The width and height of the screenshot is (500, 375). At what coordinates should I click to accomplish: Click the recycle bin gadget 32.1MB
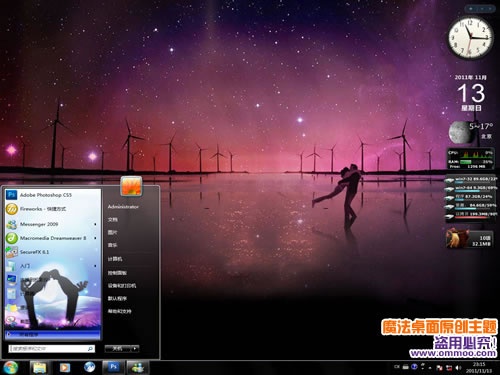pos(470,239)
